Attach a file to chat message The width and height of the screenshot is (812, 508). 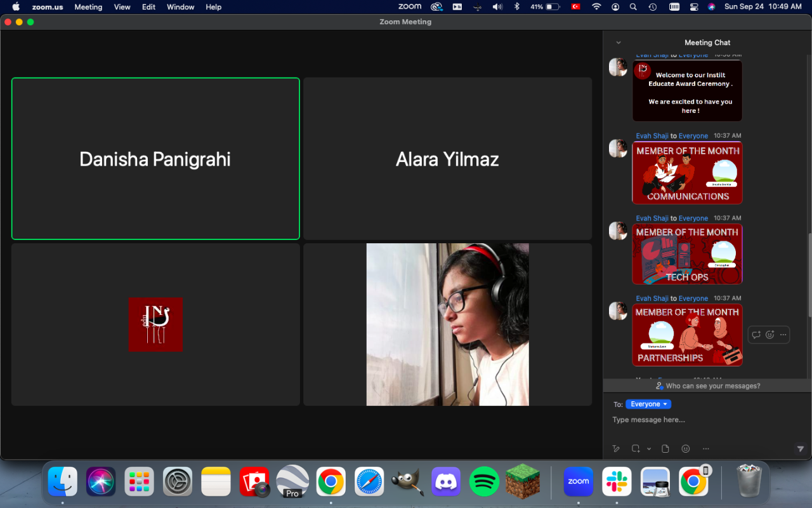click(x=665, y=449)
